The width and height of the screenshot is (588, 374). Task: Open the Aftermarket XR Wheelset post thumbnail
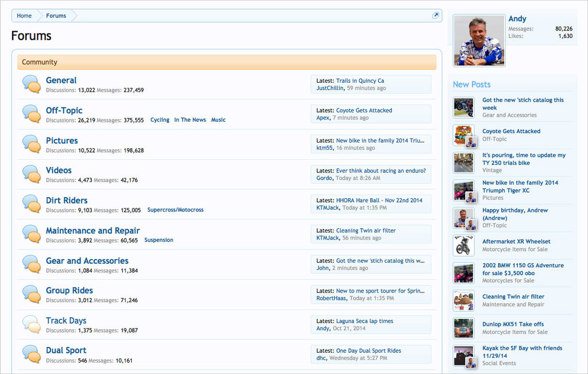[x=463, y=245]
